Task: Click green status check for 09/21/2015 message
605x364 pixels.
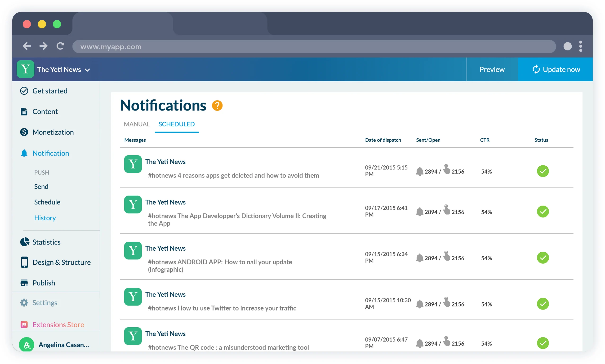Action: pyautogui.click(x=543, y=171)
